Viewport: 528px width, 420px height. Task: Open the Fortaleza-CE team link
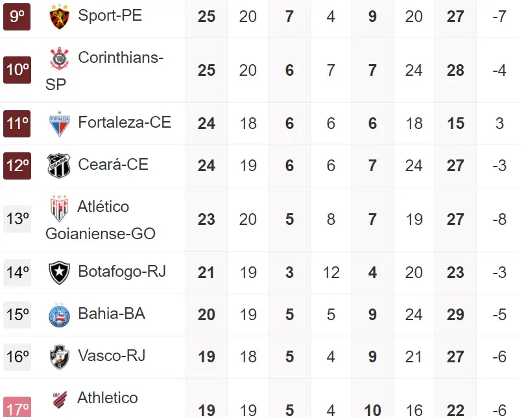click(125, 122)
